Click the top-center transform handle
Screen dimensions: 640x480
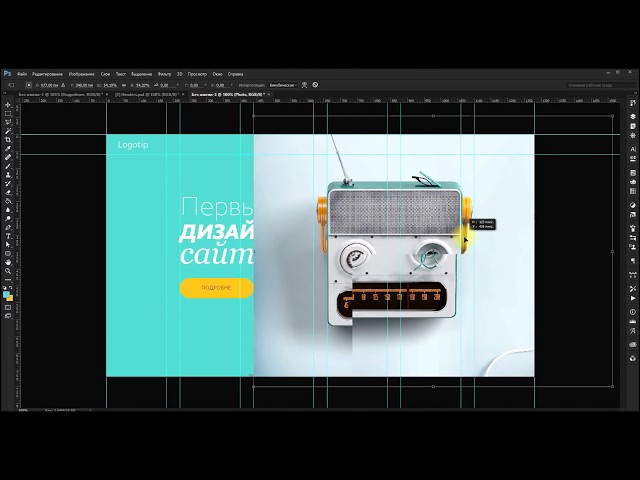pyautogui.click(x=433, y=116)
